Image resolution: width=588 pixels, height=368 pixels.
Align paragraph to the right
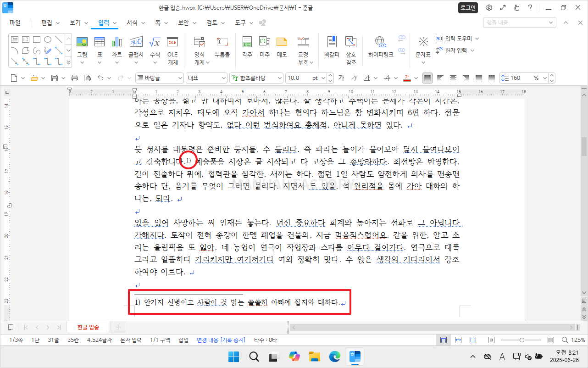point(466,78)
